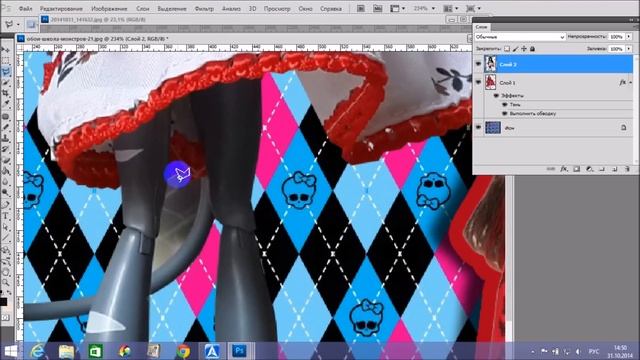Toggle visibility of Эффекты effects group
The height and width of the screenshot is (360, 640).
[496, 96]
